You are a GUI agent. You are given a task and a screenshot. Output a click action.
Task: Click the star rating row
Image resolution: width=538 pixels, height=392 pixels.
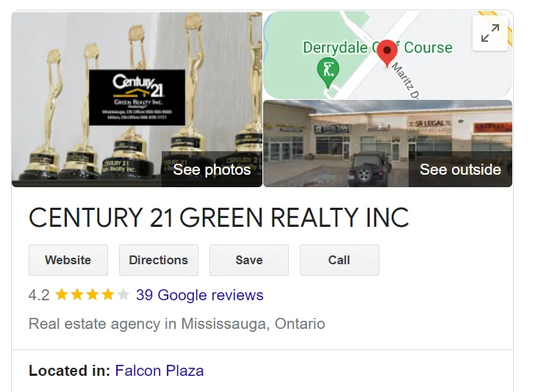click(93, 294)
